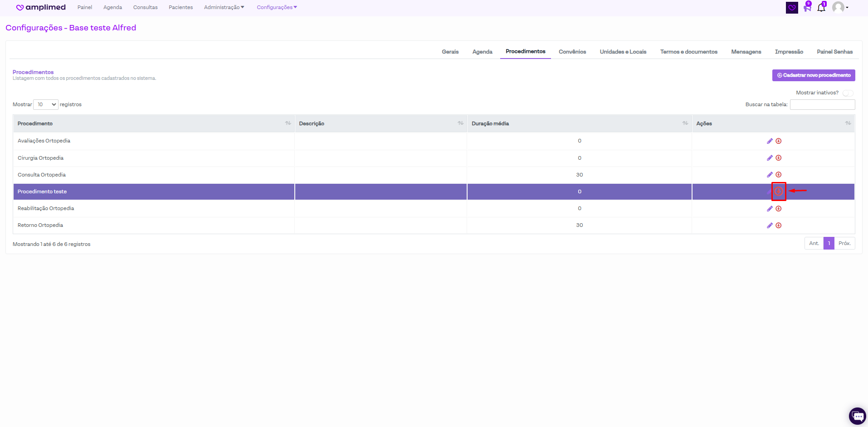Switch to the Convênios tab
Viewport: 868px width, 427px height.
(572, 52)
